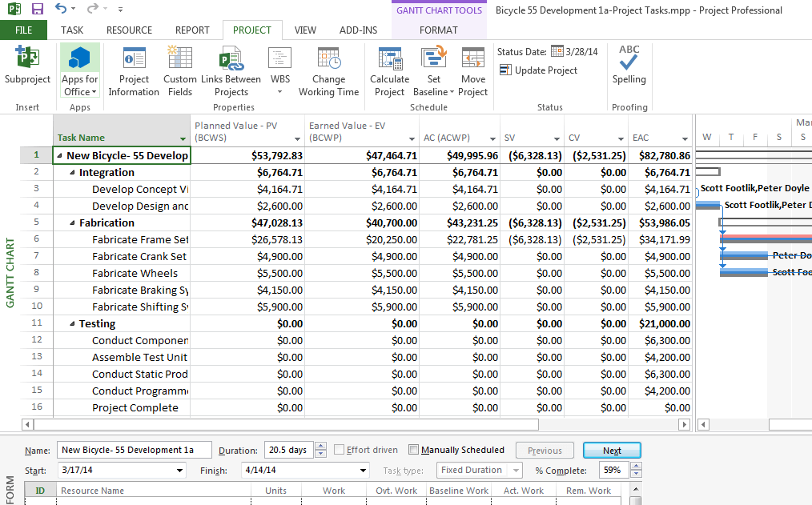The width and height of the screenshot is (812, 505).
Task: Open the Start date dropdown
Action: tap(179, 471)
